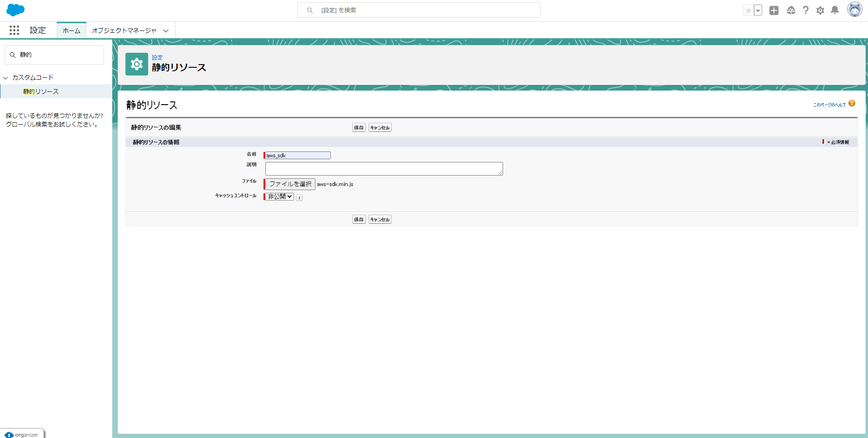Open Trailhead guidance icon
The width and height of the screenshot is (868, 438).
(x=791, y=10)
